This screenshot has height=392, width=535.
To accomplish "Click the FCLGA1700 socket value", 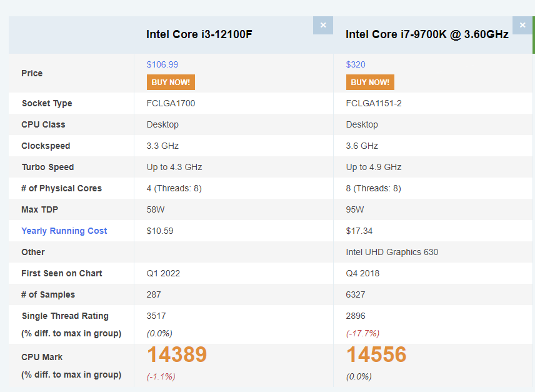I will pos(171,103).
